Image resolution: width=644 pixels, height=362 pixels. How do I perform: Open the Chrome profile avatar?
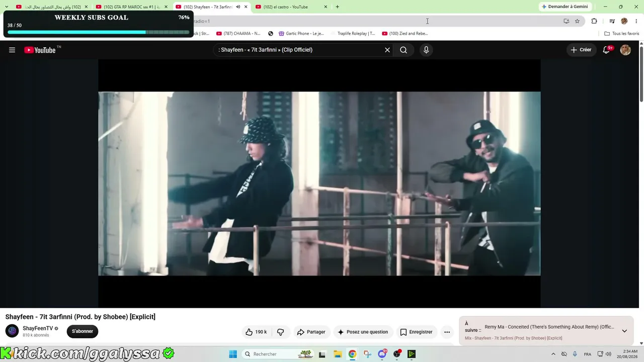click(x=624, y=21)
